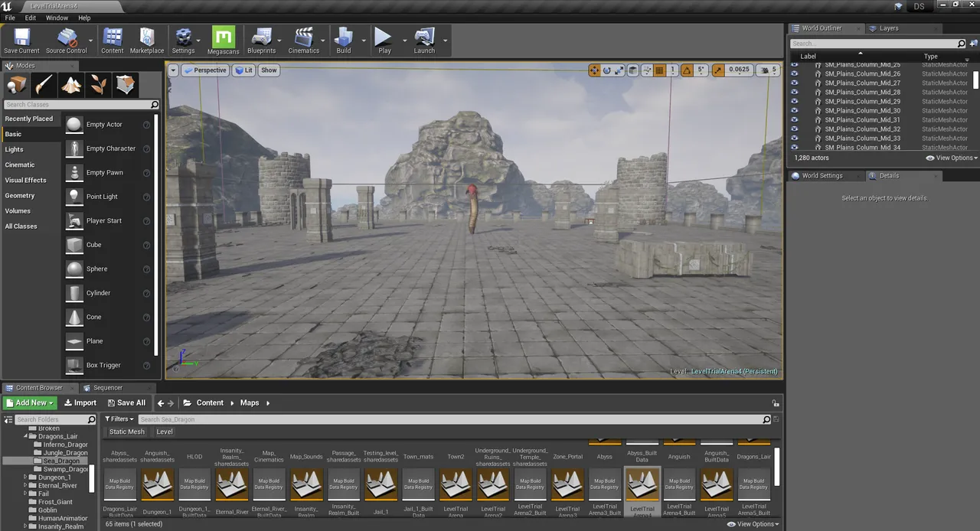Open the viewport options dropdown arrow

click(173, 70)
